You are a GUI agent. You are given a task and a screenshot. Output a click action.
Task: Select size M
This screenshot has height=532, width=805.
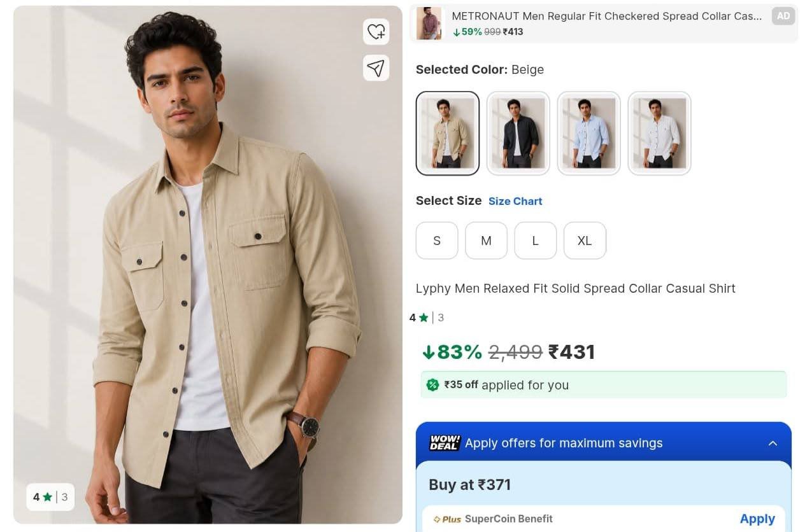(486, 241)
